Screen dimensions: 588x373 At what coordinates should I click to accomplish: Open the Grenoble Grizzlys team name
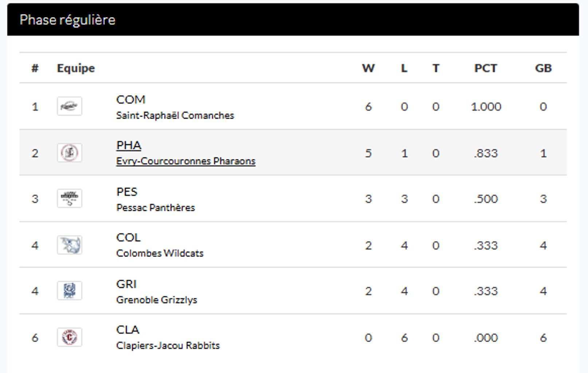pos(156,300)
